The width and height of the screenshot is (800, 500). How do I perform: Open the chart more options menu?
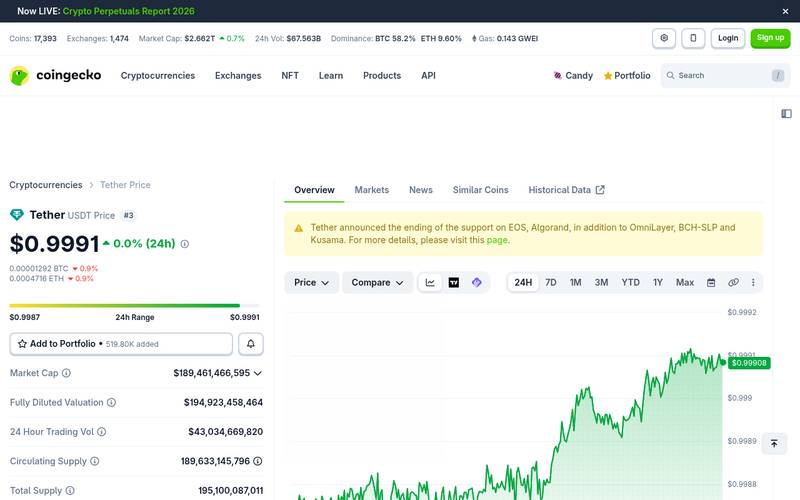(x=753, y=283)
